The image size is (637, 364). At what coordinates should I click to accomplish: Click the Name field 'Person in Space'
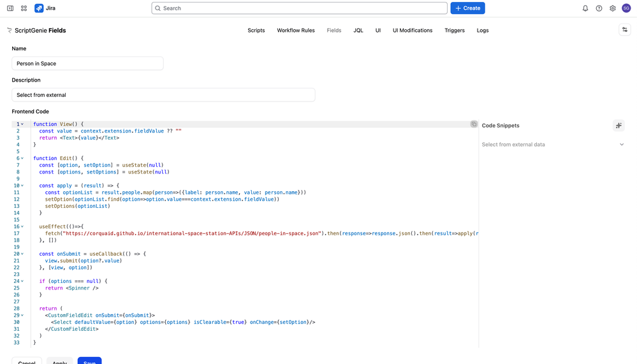pos(87,63)
